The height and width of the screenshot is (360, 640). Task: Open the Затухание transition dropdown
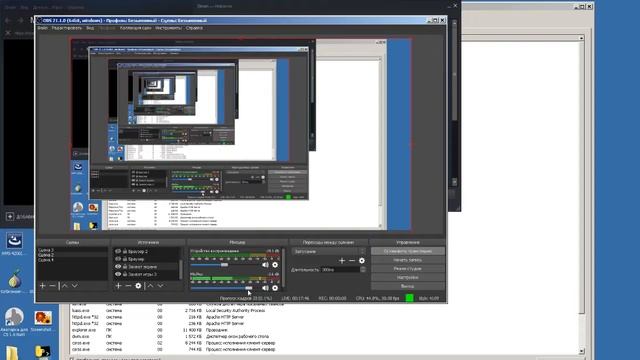click(x=329, y=251)
